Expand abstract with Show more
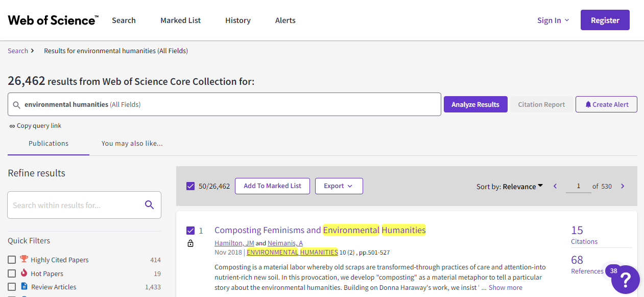Image resolution: width=644 pixels, height=297 pixels. tap(506, 287)
